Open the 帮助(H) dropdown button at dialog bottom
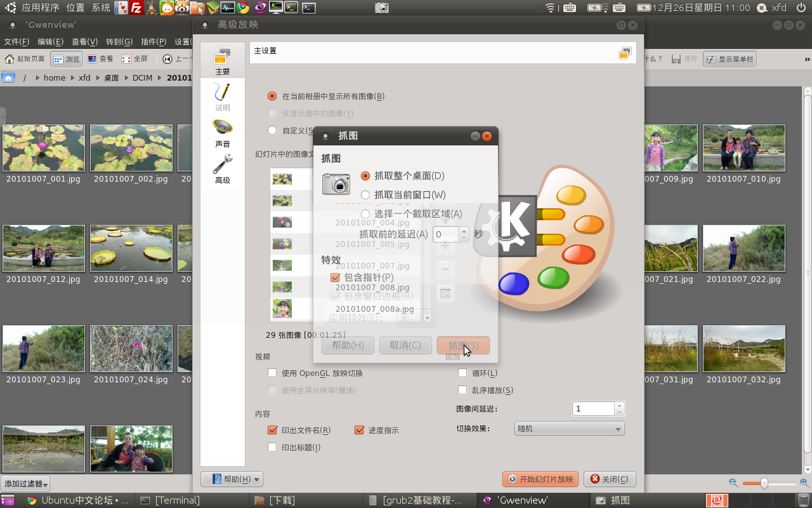Screen dimensions: 812x508 (x=232, y=479)
